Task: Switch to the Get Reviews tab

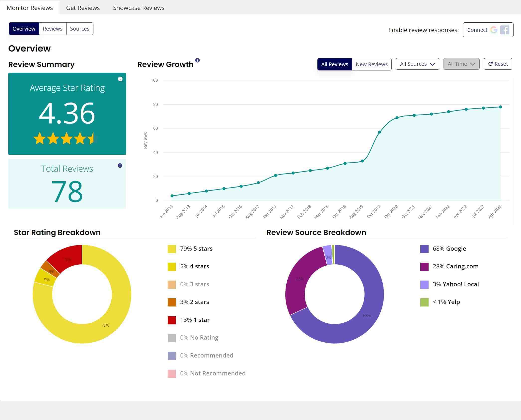Action: click(x=83, y=8)
